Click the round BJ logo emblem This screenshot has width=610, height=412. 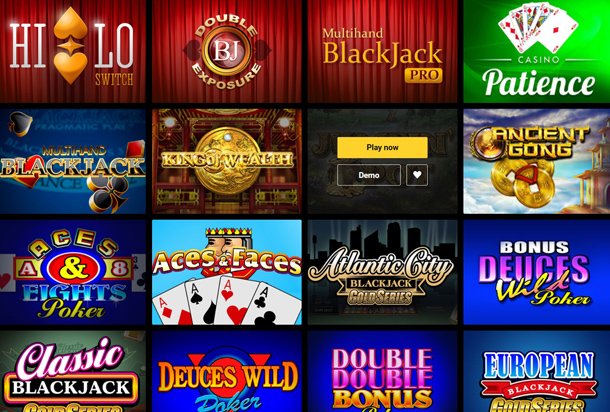click(x=227, y=51)
